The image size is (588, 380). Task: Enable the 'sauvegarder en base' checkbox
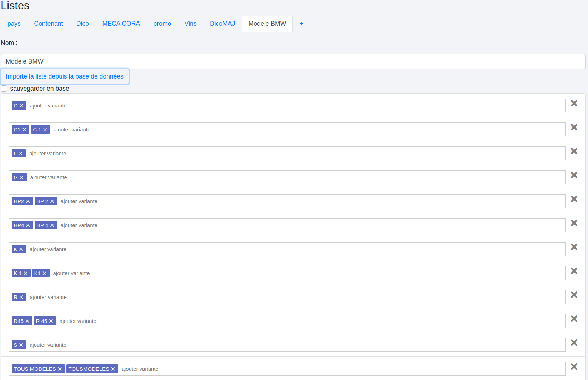tap(4, 89)
